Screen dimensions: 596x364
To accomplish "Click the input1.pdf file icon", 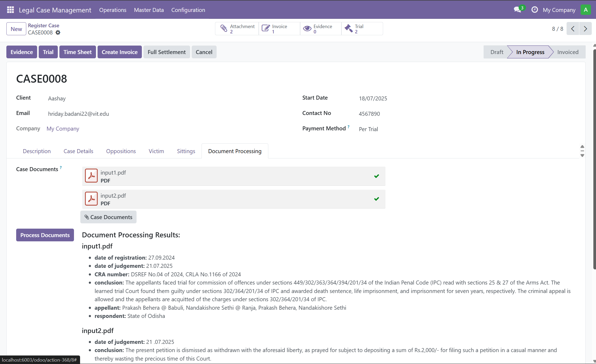I will [91, 176].
